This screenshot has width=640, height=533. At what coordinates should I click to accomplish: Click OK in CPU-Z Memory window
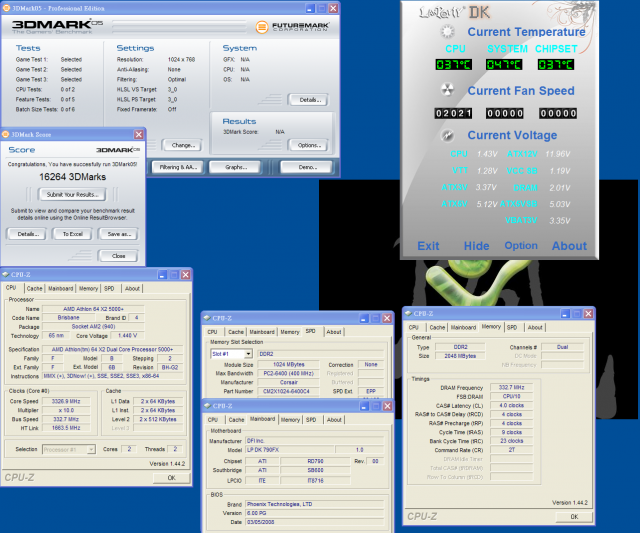(x=574, y=517)
